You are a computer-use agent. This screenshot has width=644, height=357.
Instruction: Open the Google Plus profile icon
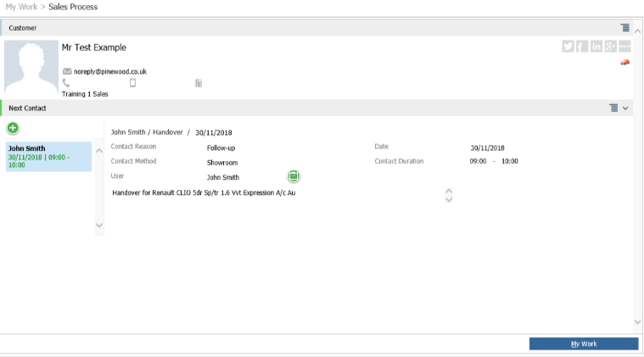point(610,47)
